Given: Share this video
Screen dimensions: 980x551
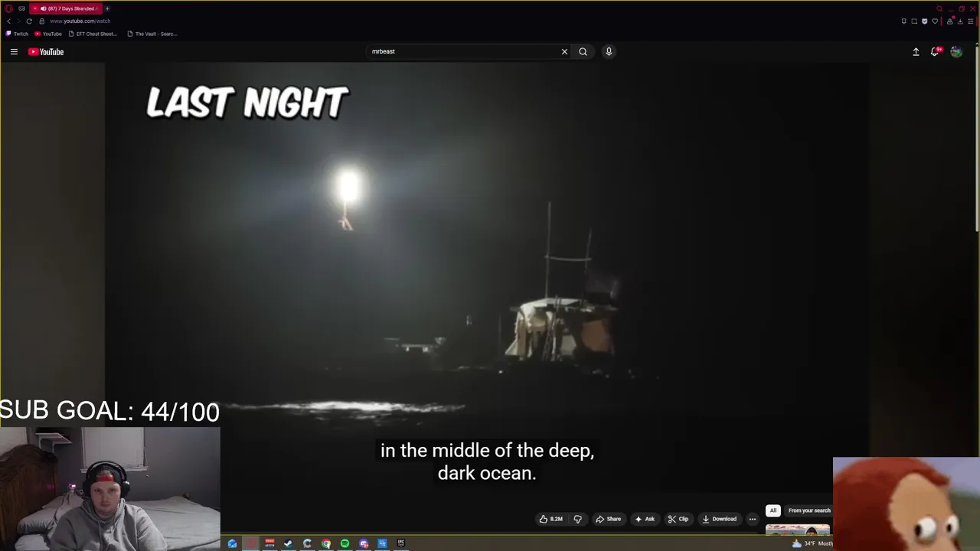Looking at the screenshot, I should (x=608, y=519).
